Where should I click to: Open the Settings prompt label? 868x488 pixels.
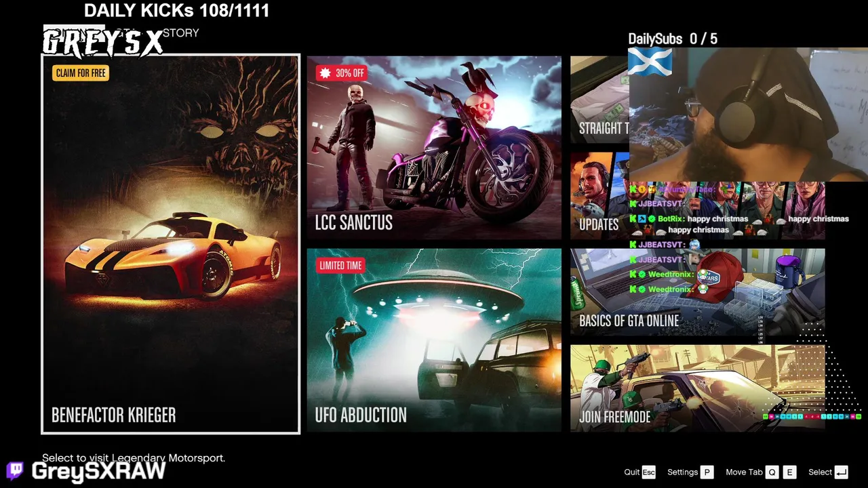(x=682, y=472)
